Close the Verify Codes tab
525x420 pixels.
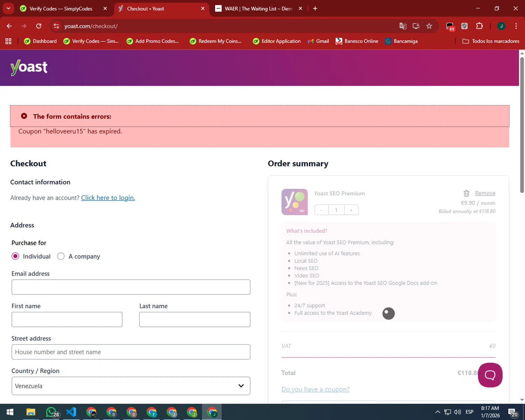pos(105,8)
